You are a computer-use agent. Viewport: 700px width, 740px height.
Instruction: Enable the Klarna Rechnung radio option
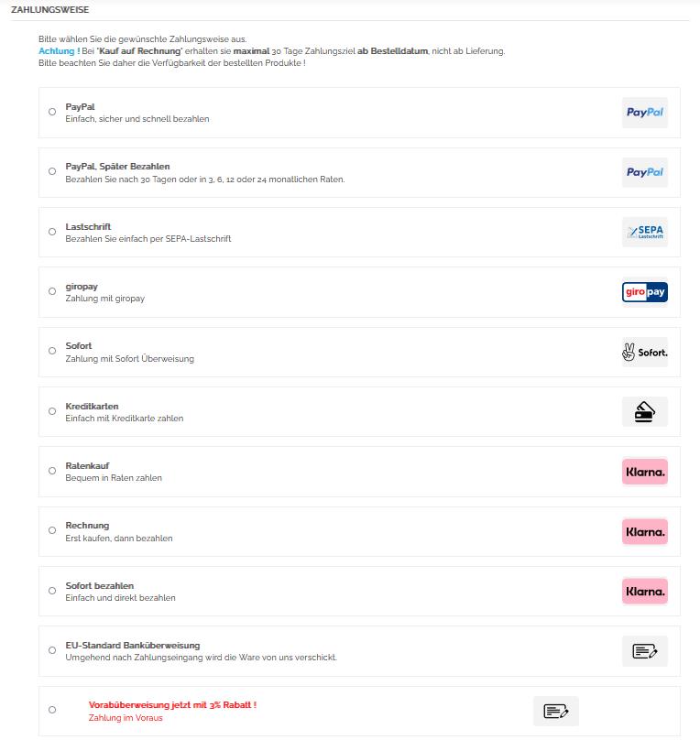coord(52,530)
